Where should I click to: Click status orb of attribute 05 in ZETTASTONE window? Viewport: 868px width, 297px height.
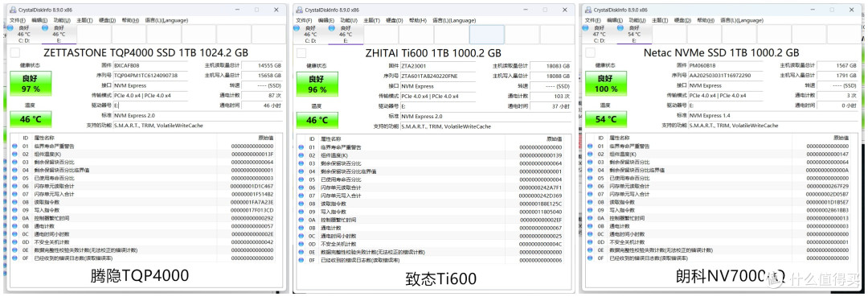tap(15, 179)
